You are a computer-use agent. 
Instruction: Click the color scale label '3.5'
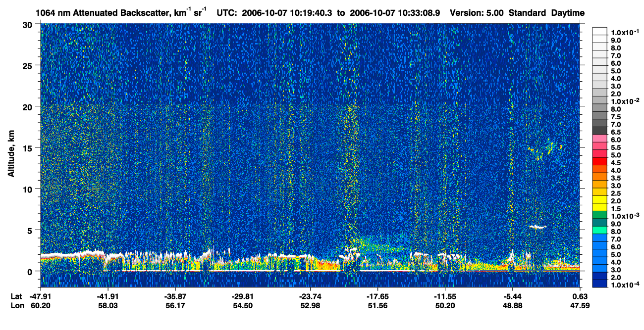(x=616, y=178)
